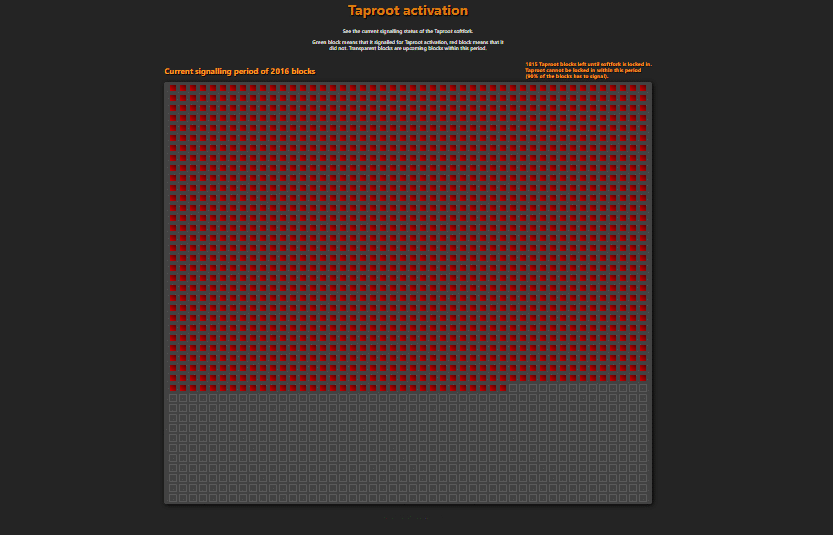833x535 pixels.
Task: Select the transparent block at the grid's bottom-right corner
Action: tap(643, 498)
